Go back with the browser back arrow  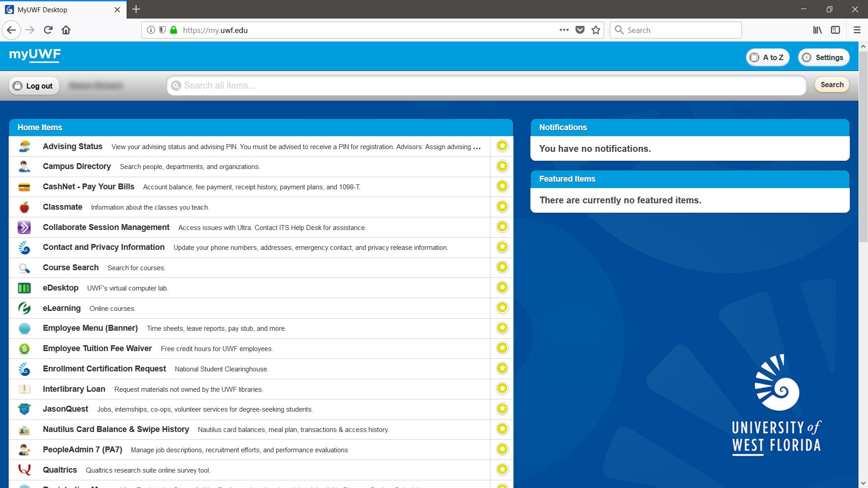[x=11, y=30]
